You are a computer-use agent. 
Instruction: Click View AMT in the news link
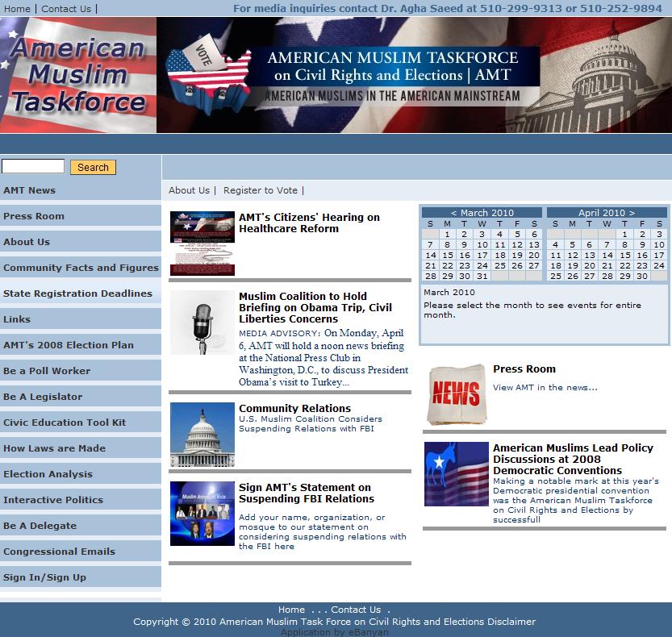tap(545, 387)
